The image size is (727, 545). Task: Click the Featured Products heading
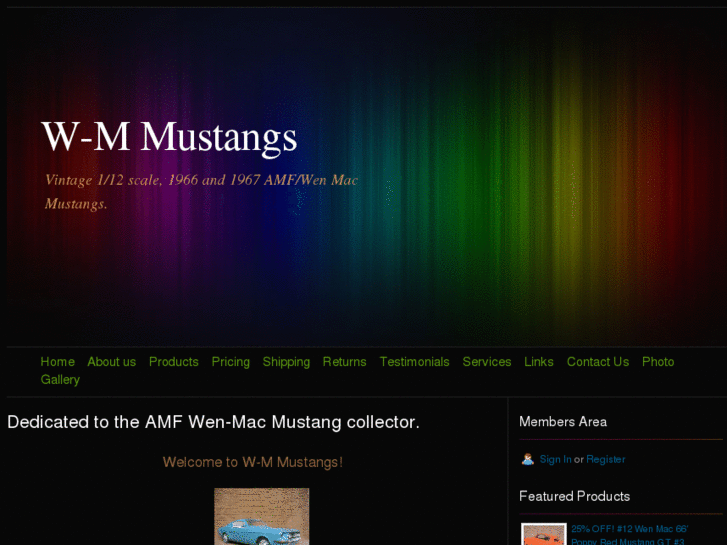pos(574,496)
